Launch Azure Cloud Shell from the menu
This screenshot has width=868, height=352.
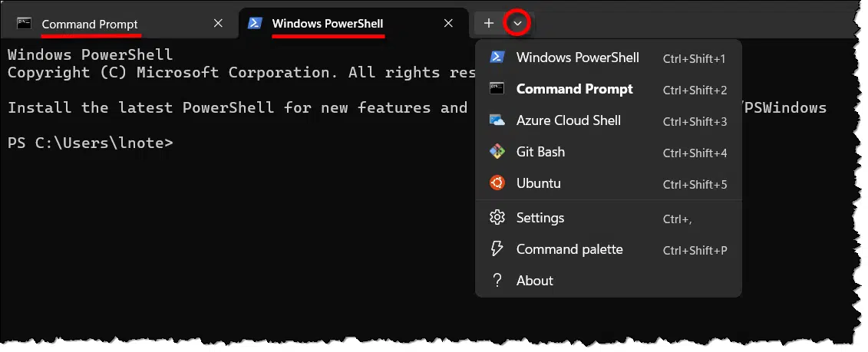tap(568, 120)
